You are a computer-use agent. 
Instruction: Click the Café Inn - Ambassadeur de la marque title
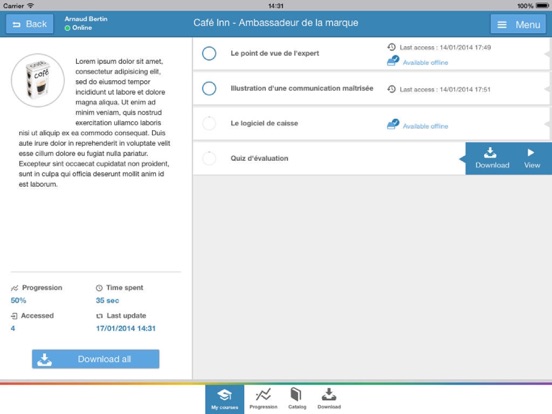point(276,23)
